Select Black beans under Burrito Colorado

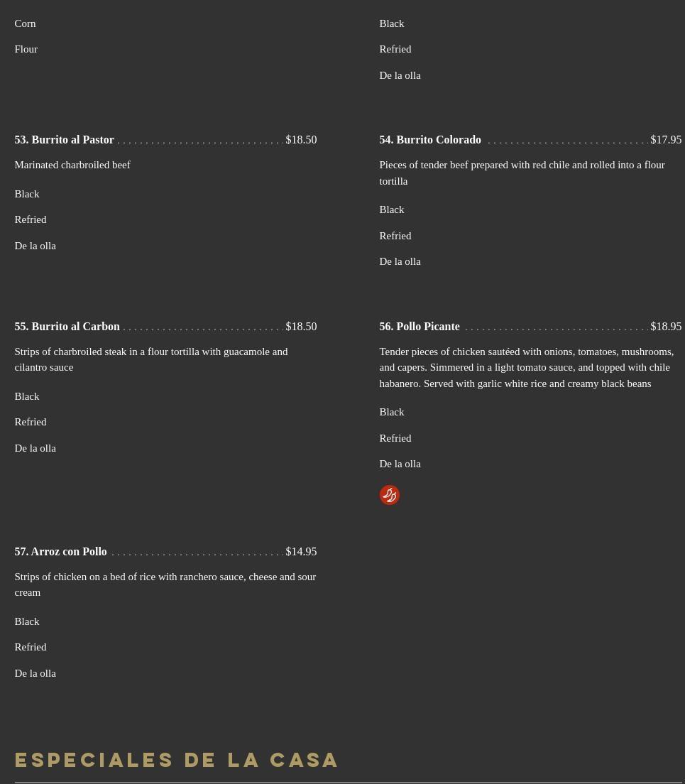click(392, 209)
